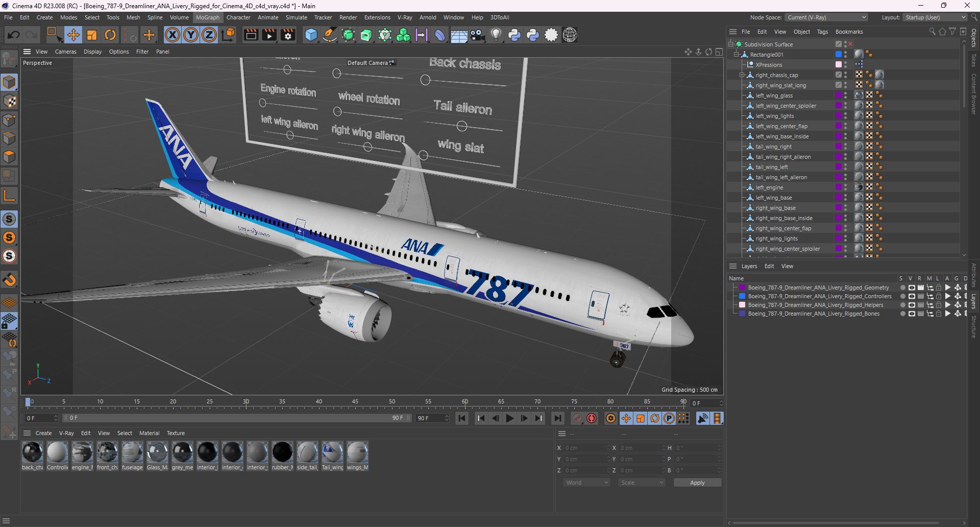Toggle visibility eye of Controllers layer
The image size is (980, 527).
click(911, 296)
